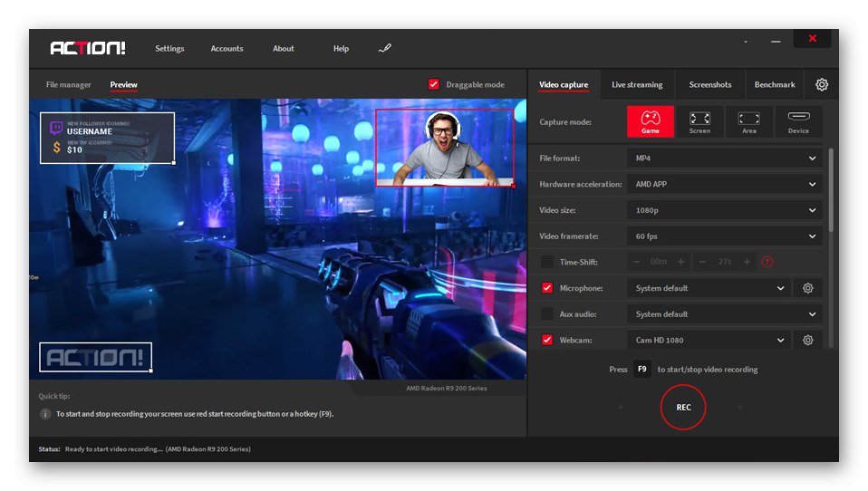This screenshot has width=868, height=491.
Task: Select Screen capture mode
Action: click(699, 121)
